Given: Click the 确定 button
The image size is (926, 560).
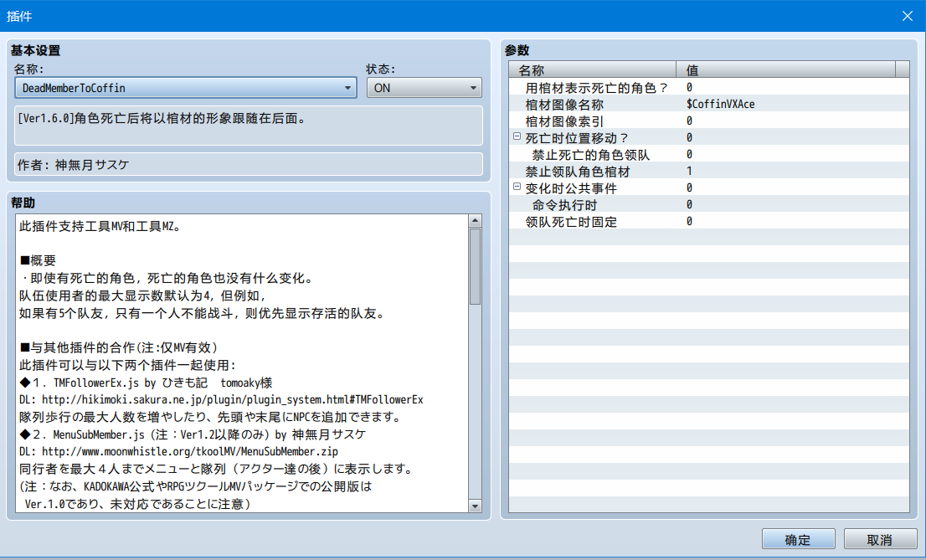Looking at the screenshot, I should [798, 539].
